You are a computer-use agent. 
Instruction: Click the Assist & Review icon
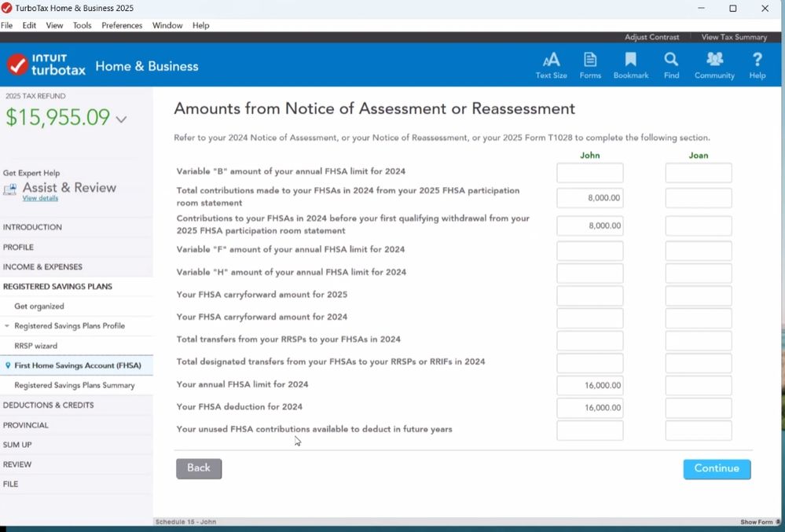pos(10,189)
